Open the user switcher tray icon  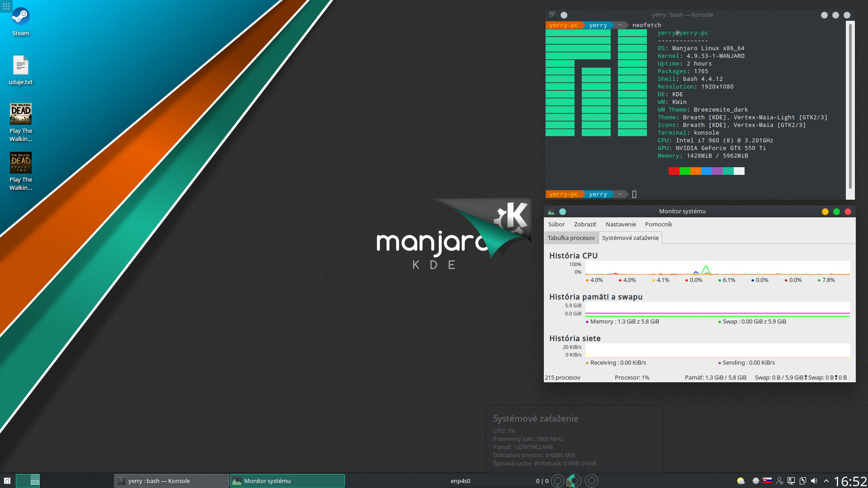(779, 481)
